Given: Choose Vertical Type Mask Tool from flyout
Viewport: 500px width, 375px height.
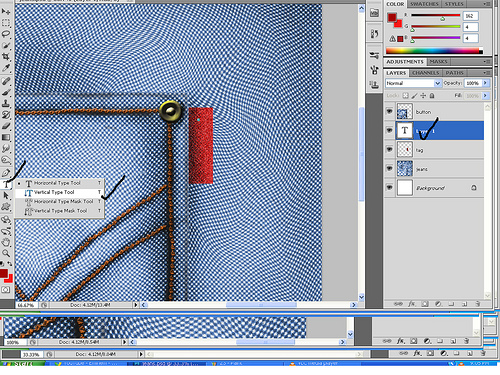Looking at the screenshot, I should 60,211.
